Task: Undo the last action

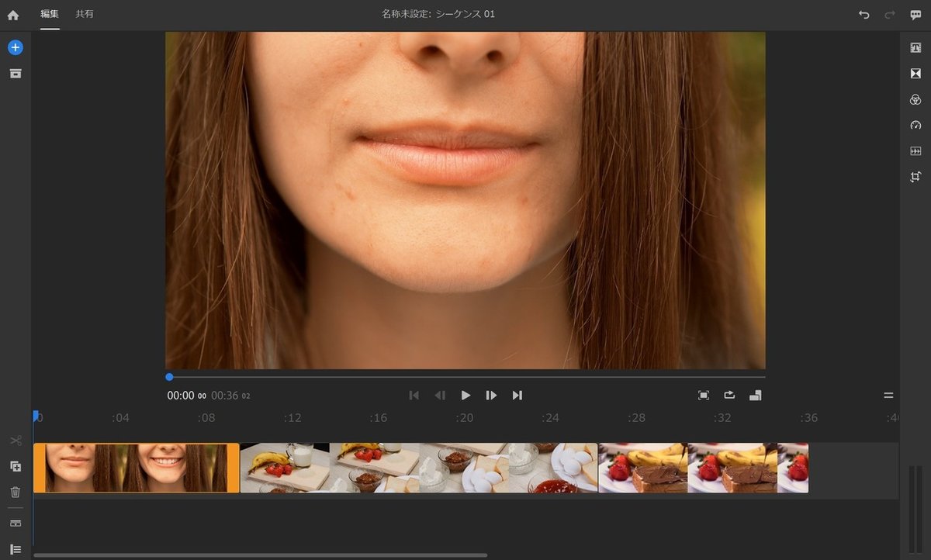Action: pyautogui.click(x=864, y=15)
